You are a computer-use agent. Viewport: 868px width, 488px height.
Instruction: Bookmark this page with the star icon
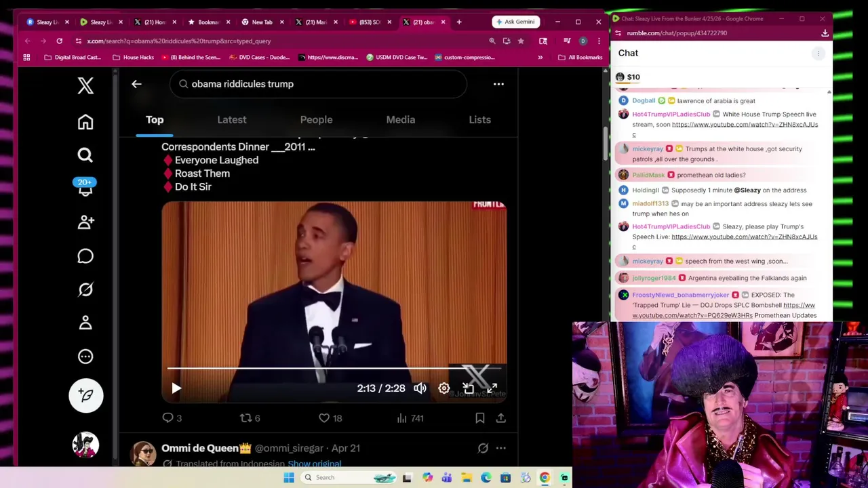(520, 41)
